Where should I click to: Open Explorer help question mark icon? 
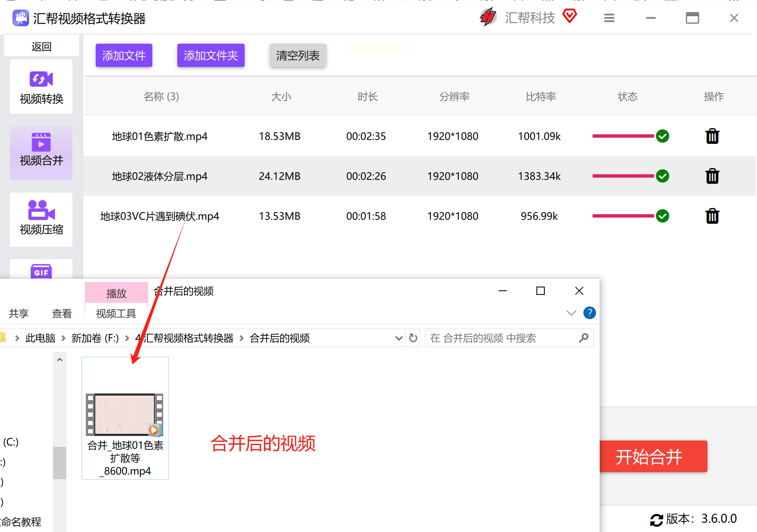tap(589, 313)
